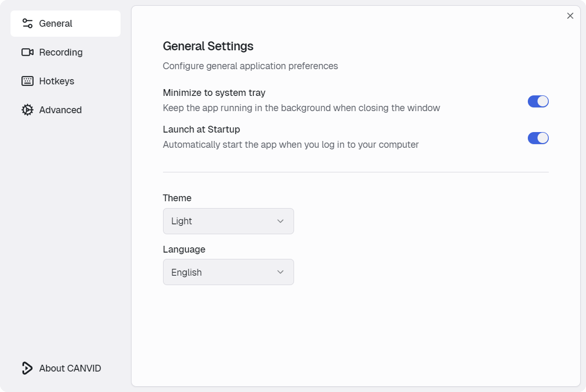Open the About CANVID page

point(70,368)
